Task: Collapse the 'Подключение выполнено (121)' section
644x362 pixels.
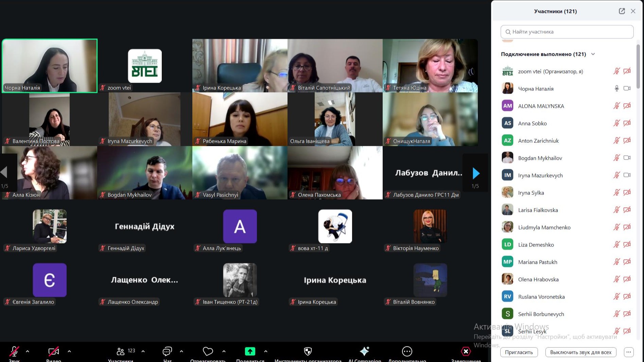Action: coord(593,54)
